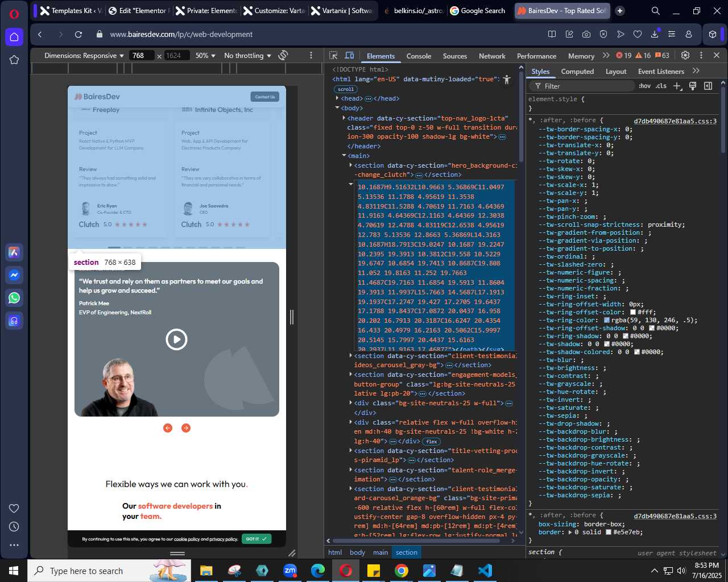Switch to the Console tab
The width and height of the screenshot is (728, 582).
pos(419,56)
